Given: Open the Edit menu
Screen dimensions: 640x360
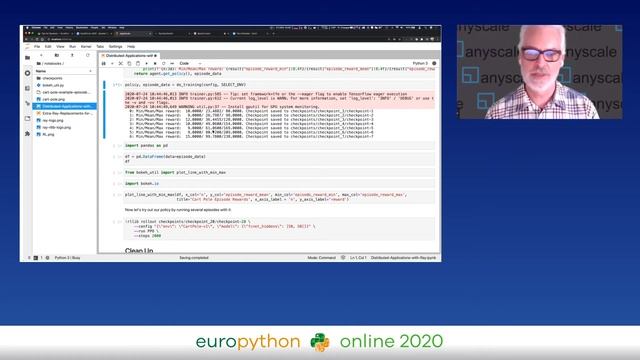Looking at the screenshot, I should (x=48, y=47).
